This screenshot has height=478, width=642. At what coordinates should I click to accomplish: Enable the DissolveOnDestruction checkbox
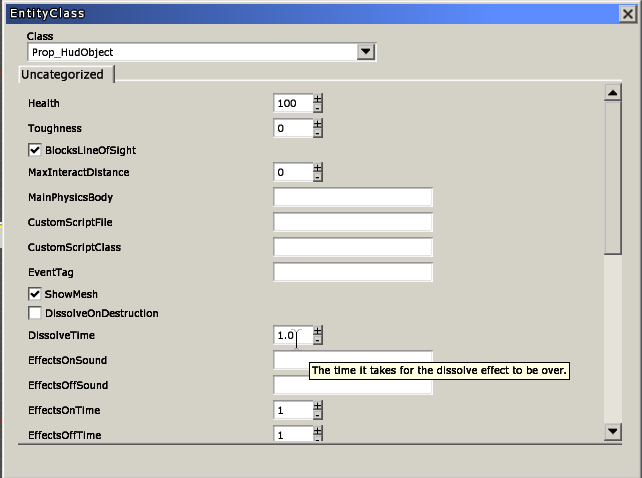pos(35,314)
